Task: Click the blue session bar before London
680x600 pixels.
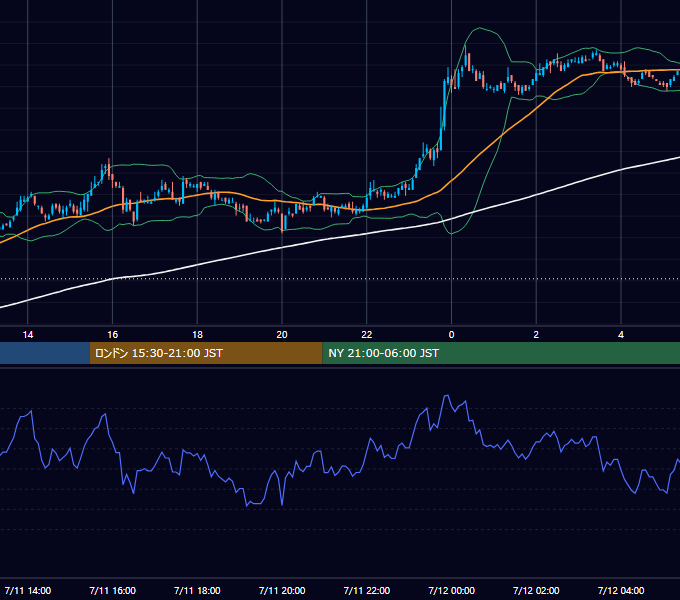Action: click(45, 353)
